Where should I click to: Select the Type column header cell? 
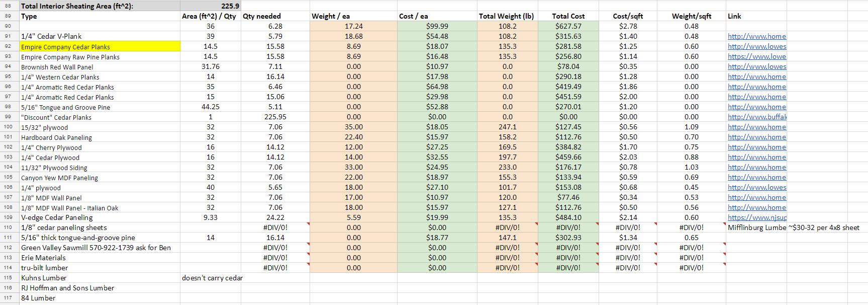tap(100, 16)
